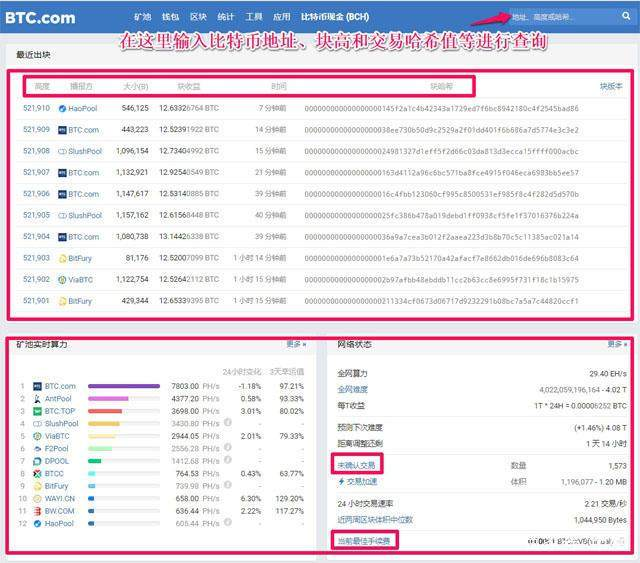Open the 全网难度 link
The width and height of the screenshot is (640, 563).
pos(352,389)
